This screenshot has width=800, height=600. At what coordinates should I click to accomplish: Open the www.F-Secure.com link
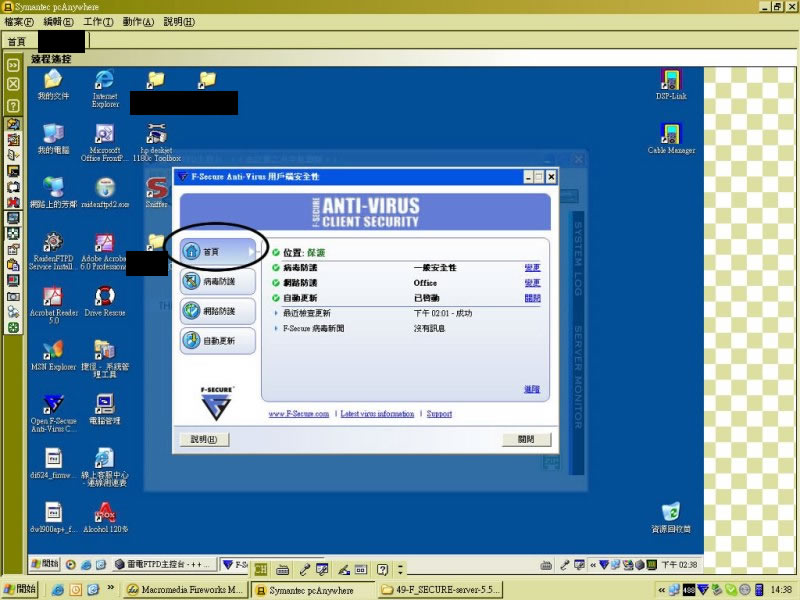pyautogui.click(x=298, y=414)
